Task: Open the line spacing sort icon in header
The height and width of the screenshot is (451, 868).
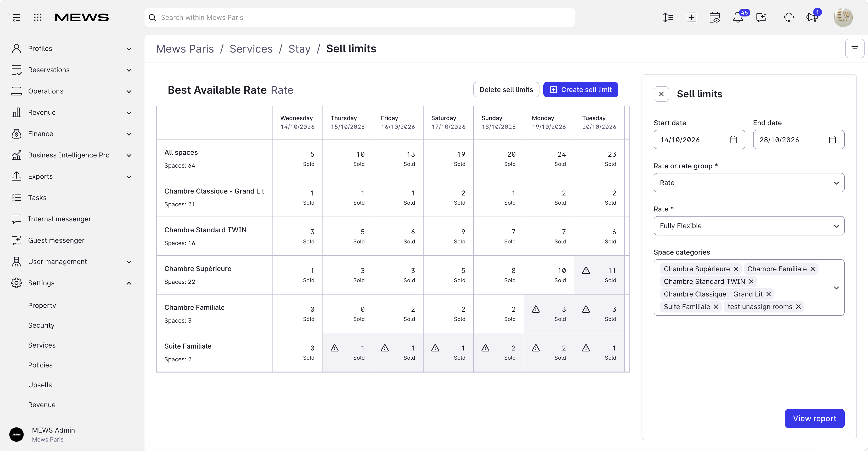Action: (x=668, y=17)
